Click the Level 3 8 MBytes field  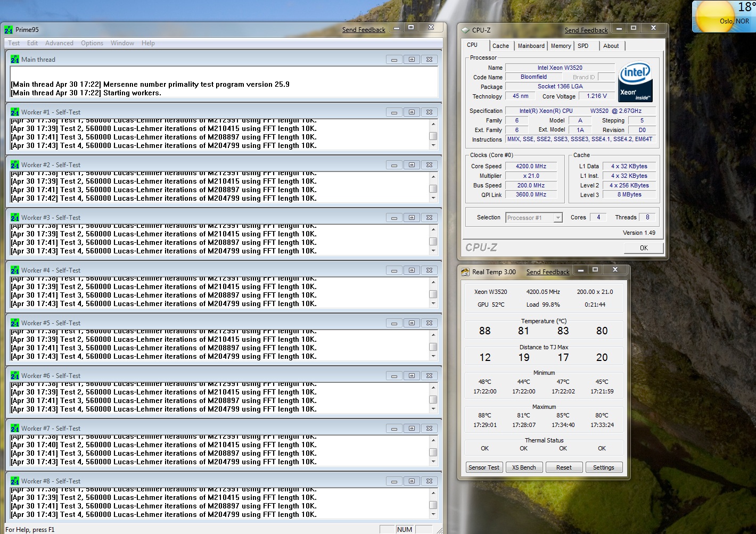[x=629, y=195]
